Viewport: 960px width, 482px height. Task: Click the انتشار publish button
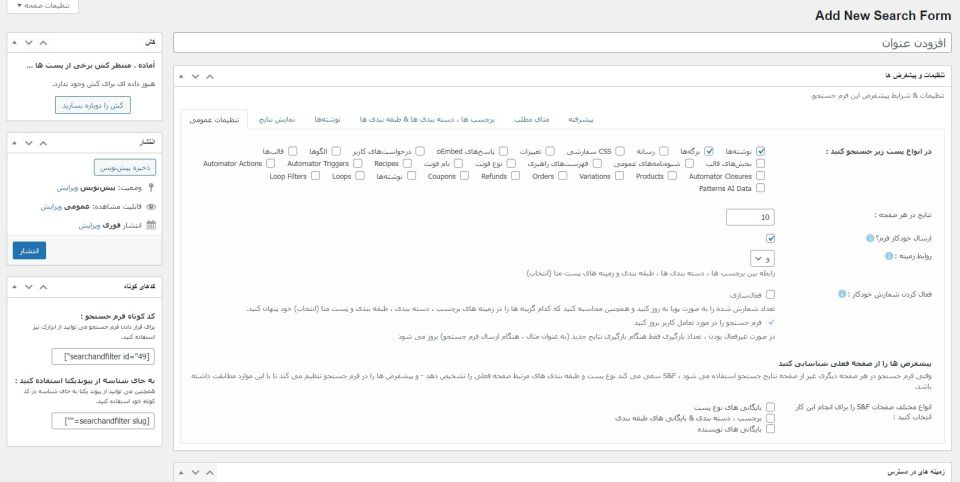[x=30, y=249]
